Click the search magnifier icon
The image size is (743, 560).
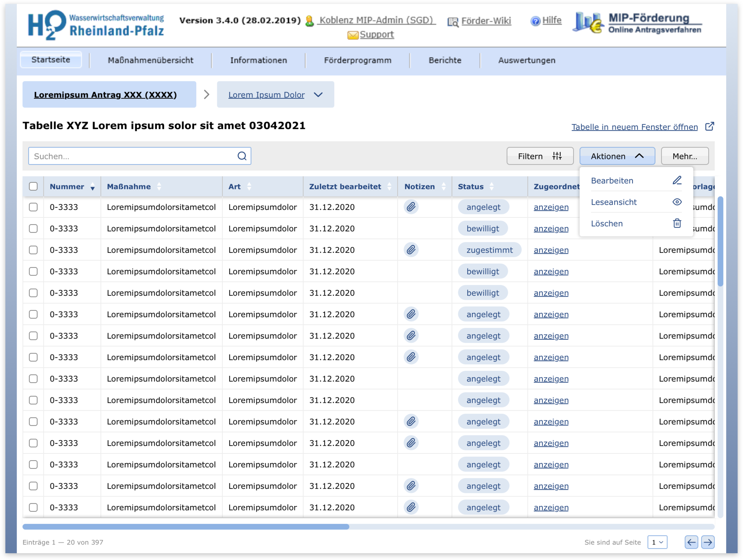tap(242, 156)
